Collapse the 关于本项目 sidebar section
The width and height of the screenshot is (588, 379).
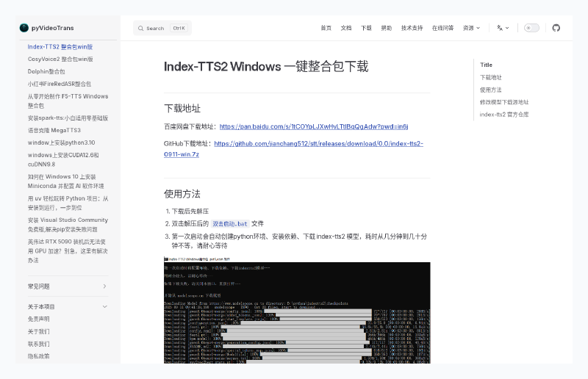[104, 306]
